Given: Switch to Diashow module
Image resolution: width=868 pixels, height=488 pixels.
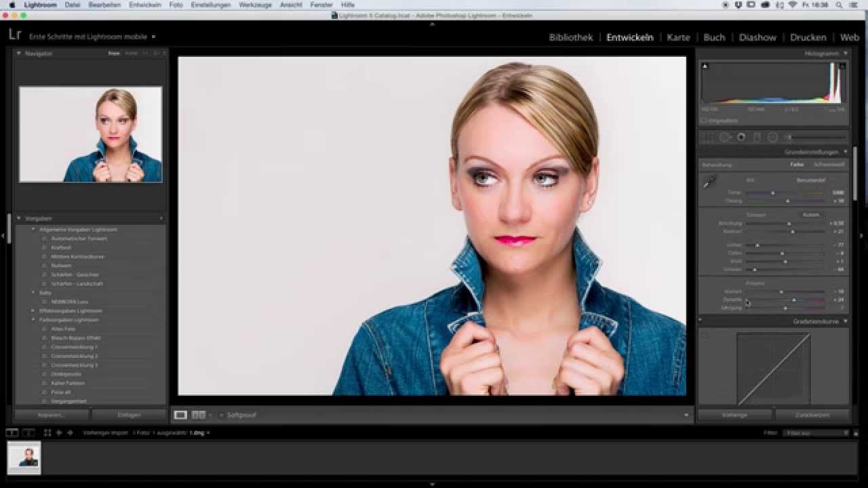Looking at the screenshot, I should 757,37.
